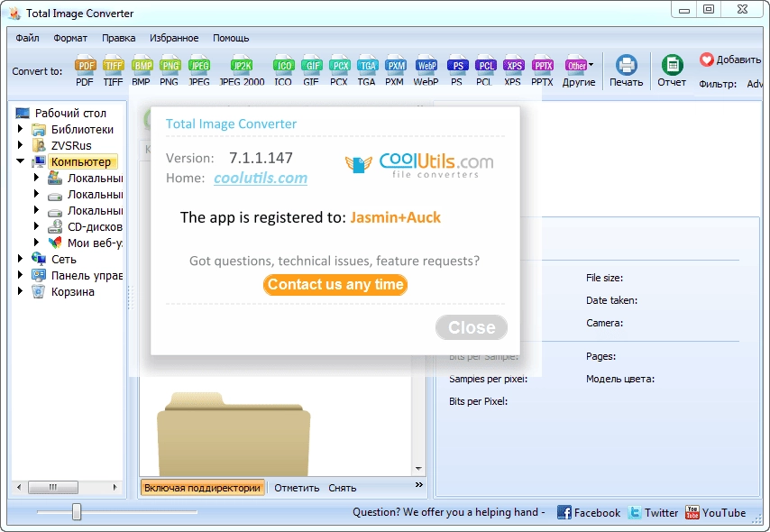Open the Facebook page icon
The height and width of the screenshot is (532, 770).
564,512
